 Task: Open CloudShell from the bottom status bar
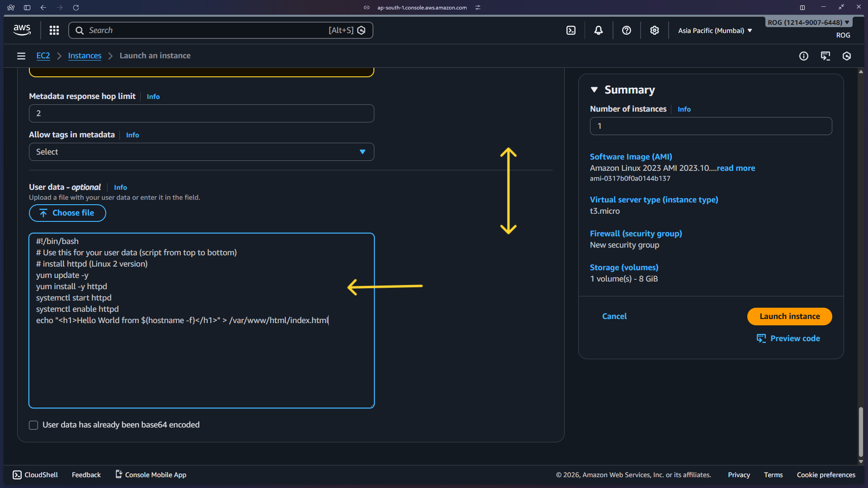pos(35,474)
